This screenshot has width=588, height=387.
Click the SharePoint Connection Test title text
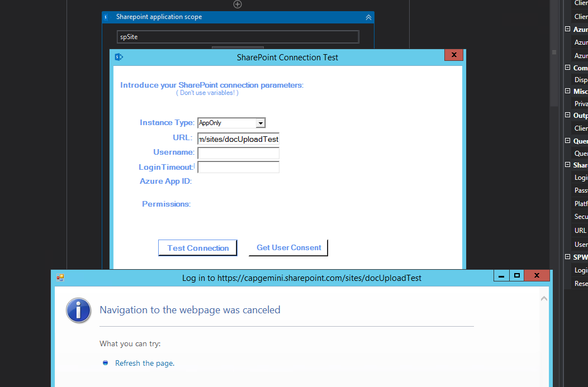tap(287, 58)
